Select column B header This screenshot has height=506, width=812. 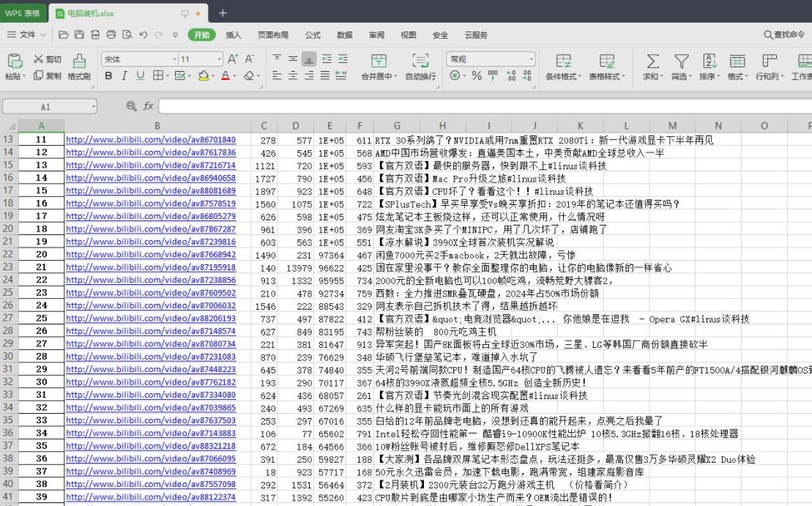pos(157,125)
